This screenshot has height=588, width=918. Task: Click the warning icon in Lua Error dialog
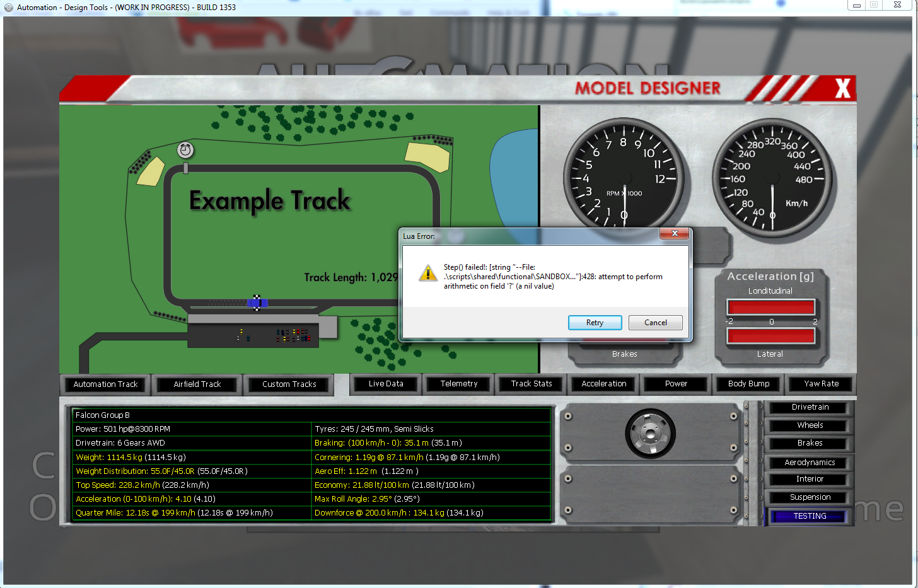coord(428,274)
